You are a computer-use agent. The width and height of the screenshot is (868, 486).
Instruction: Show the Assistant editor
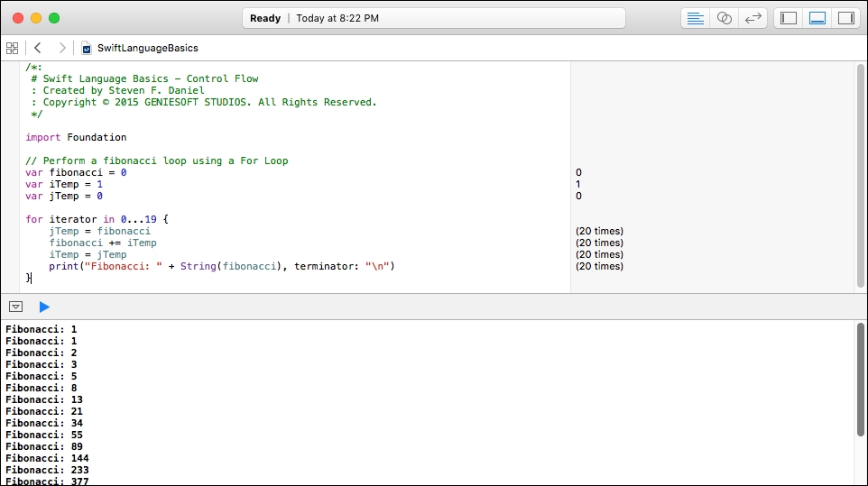pos(724,18)
